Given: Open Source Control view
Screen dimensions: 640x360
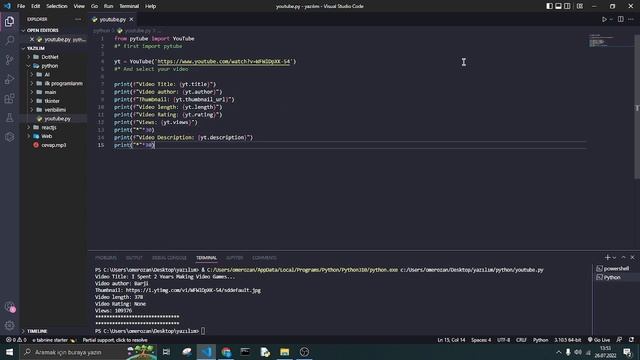Looking at the screenshot, I should coord(9,60).
